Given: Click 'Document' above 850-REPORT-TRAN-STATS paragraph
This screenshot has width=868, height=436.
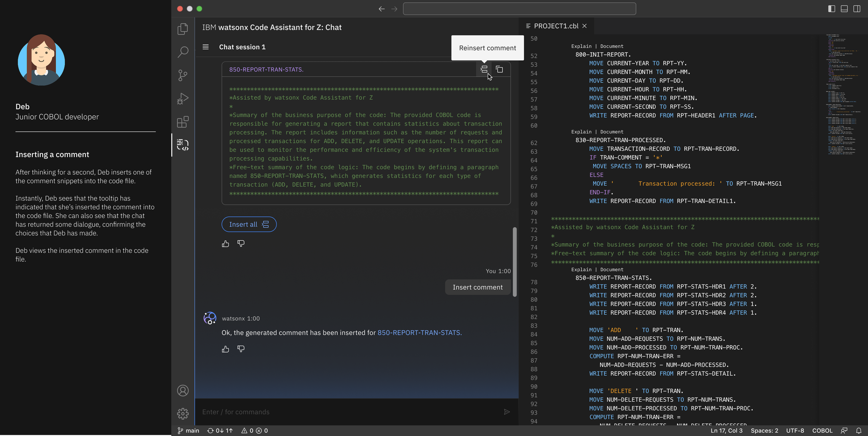Looking at the screenshot, I should 612,270.
